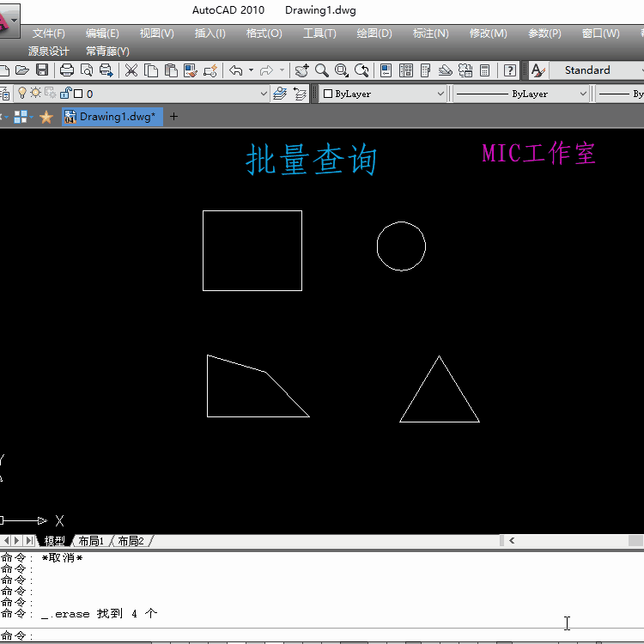Viewport: 644px width, 644px height.
Task: Expand the redo history arrow
Action: (x=282, y=70)
